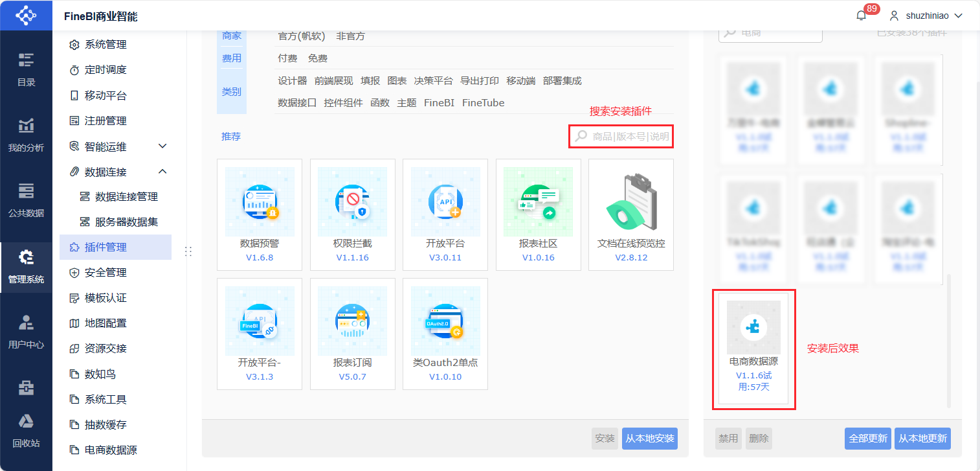
Task: Select the 权限拦截 plugin card
Action: [353, 214]
